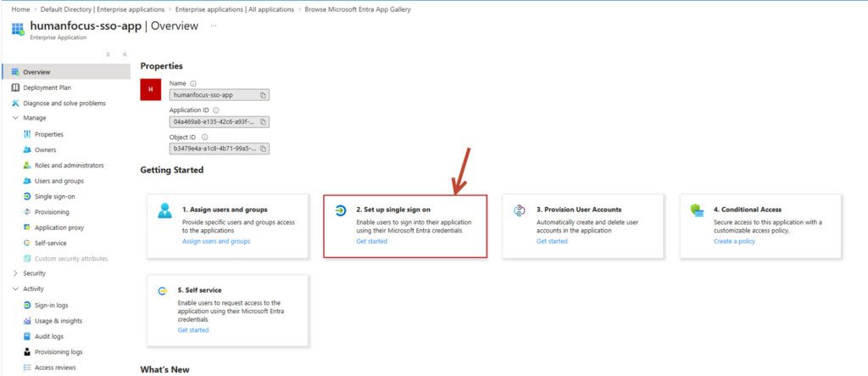868x376 pixels.
Task: Click the Create a policy link
Action: pos(734,241)
